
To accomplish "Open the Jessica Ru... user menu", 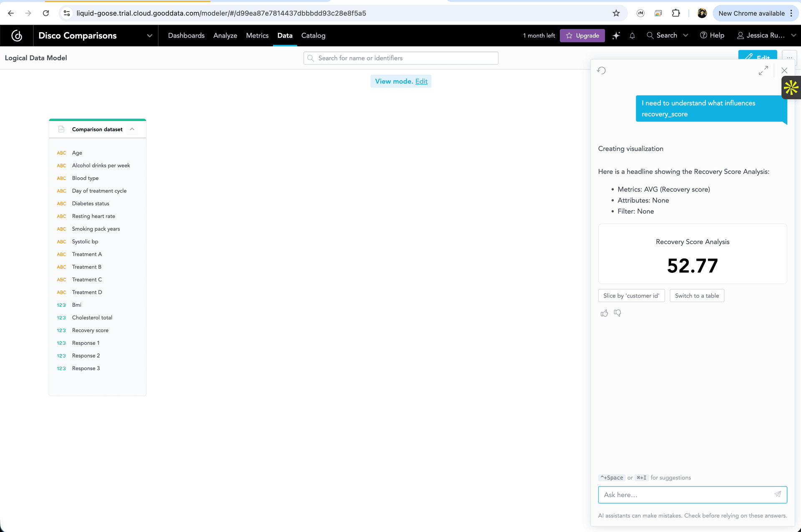I will pyautogui.click(x=766, y=35).
